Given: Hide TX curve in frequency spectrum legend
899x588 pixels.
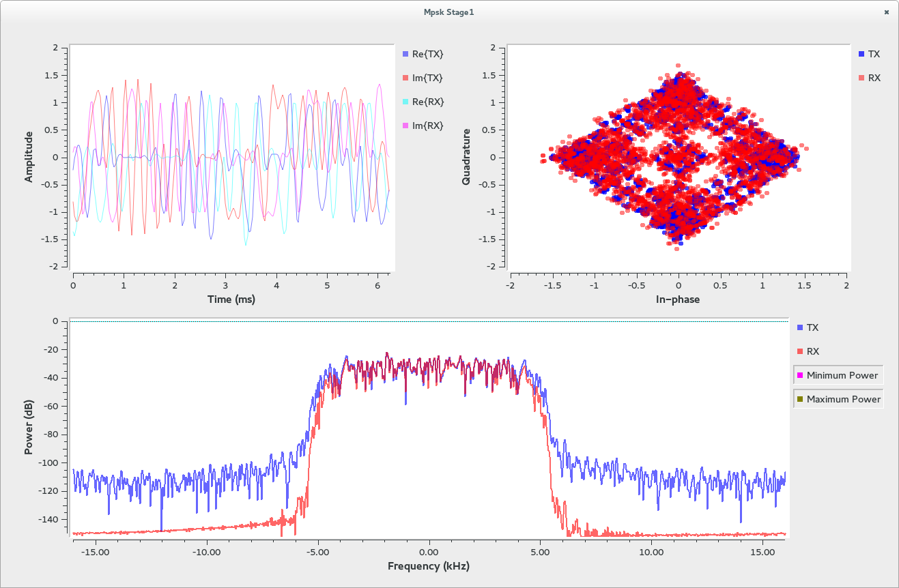Looking at the screenshot, I should [x=807, y=327].
